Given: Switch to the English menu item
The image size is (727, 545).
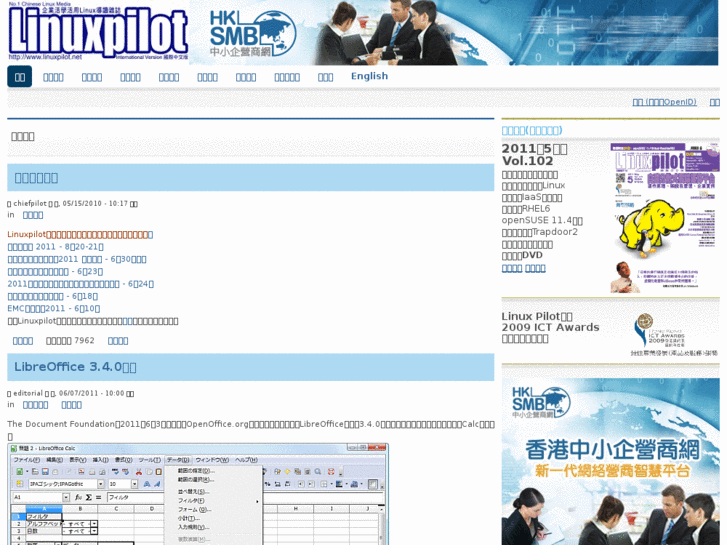Looking at the screenshot, I should 369,76.
